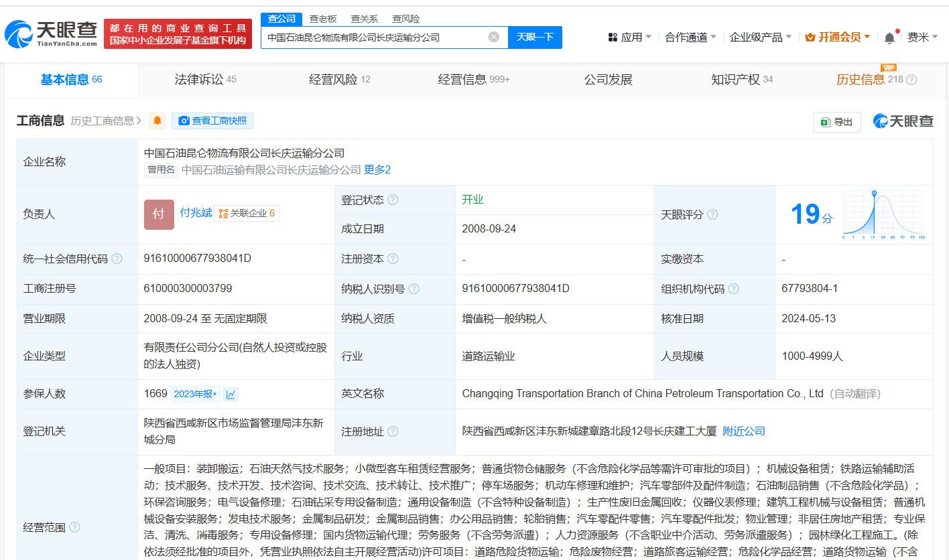Click the 天眼一下 search button
This screenshot has height=560, width=949.
tap(535, 38)
